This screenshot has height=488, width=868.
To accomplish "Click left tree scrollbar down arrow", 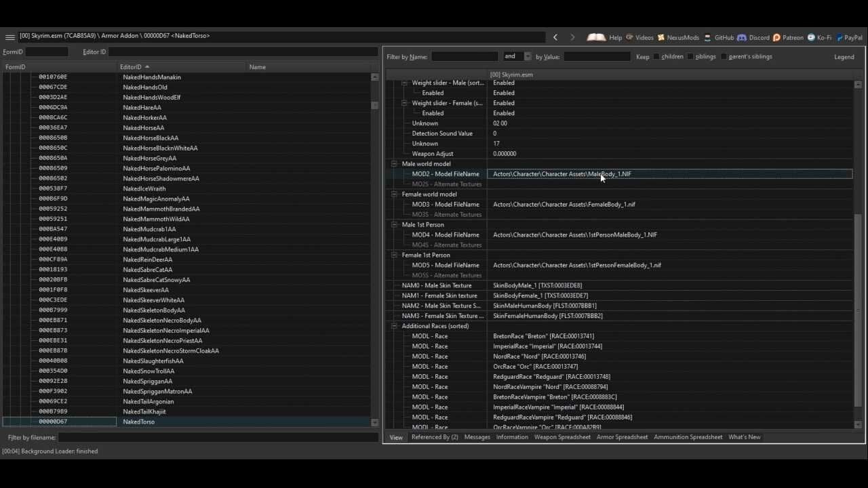I will (x=375, y=423).
